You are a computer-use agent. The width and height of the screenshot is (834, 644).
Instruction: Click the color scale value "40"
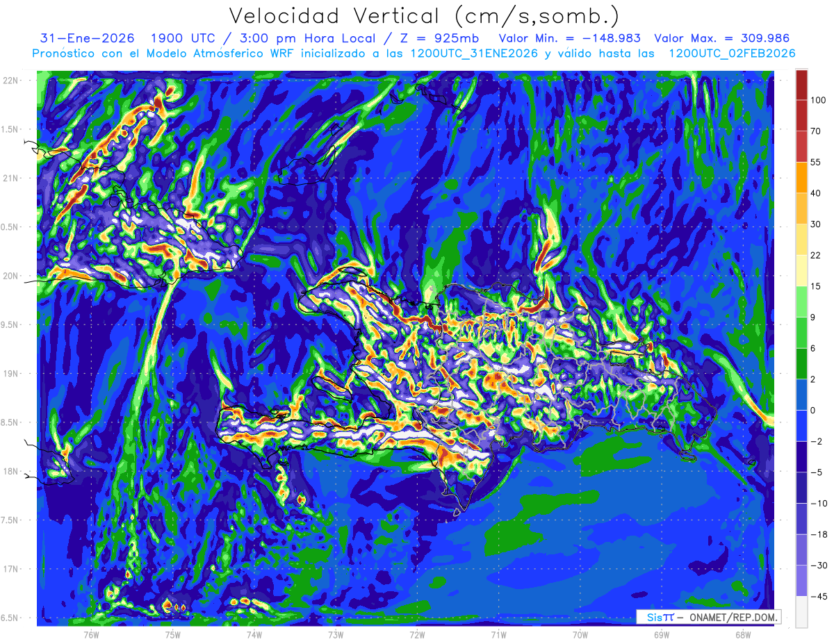[x=816, y=193]
